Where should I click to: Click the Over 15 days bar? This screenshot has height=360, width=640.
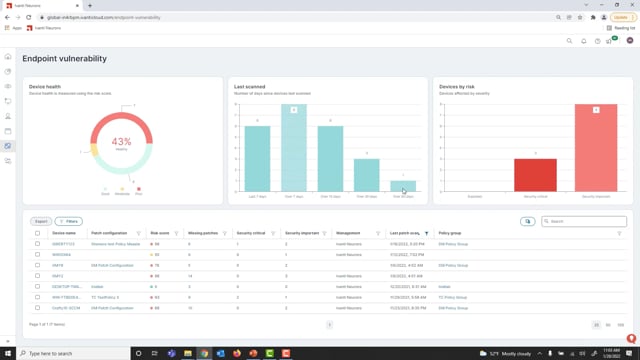330,159
